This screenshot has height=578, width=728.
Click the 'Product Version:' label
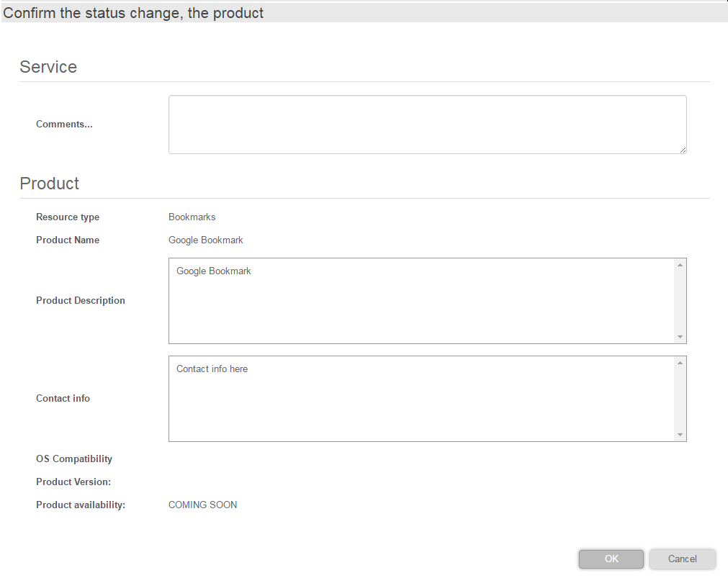click(73, 482)
